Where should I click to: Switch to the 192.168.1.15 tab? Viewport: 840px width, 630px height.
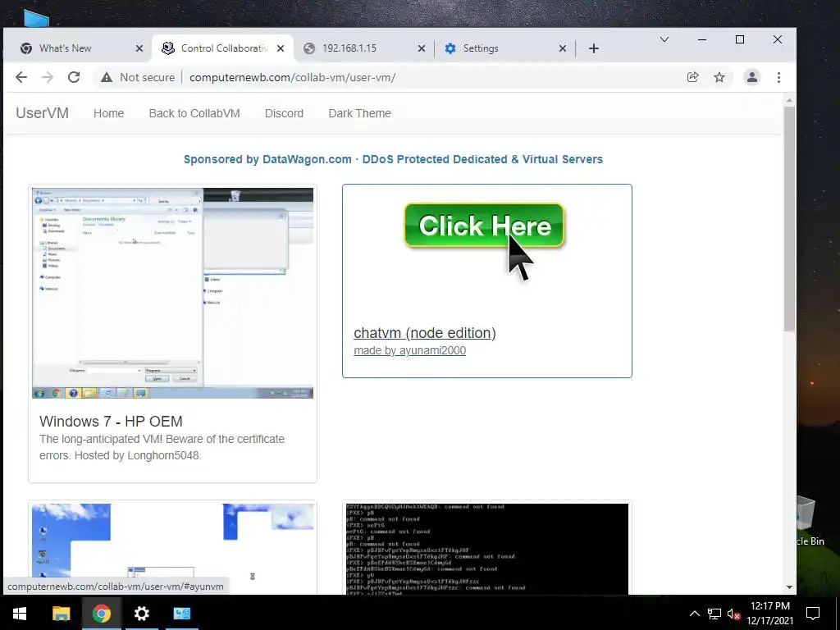point(364,48)
